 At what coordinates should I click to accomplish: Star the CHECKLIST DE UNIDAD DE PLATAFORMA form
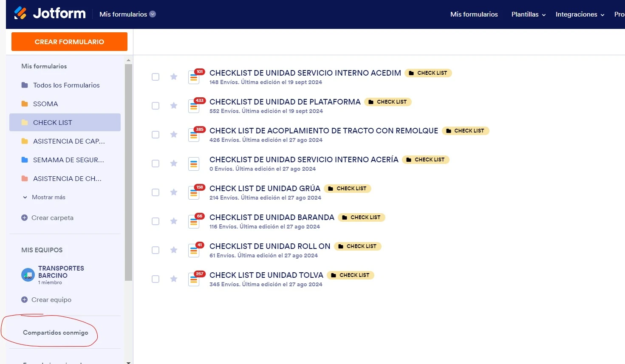tap(174, 106)
